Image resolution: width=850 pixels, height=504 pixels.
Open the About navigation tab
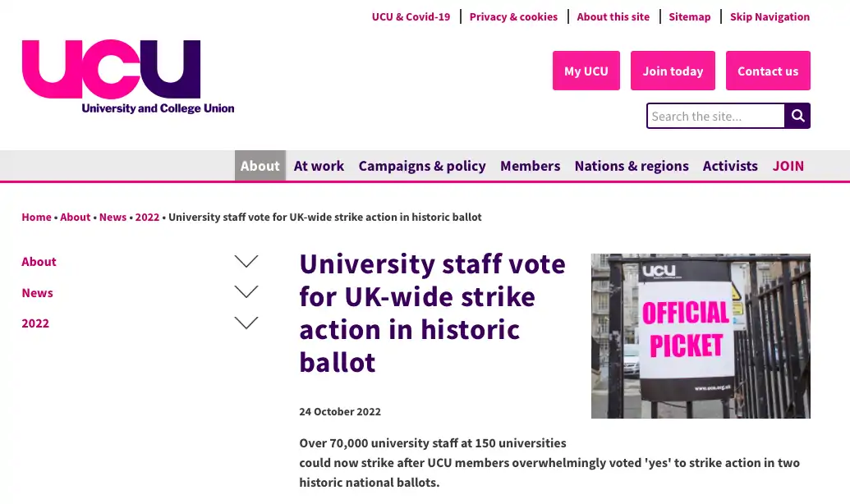260,166
